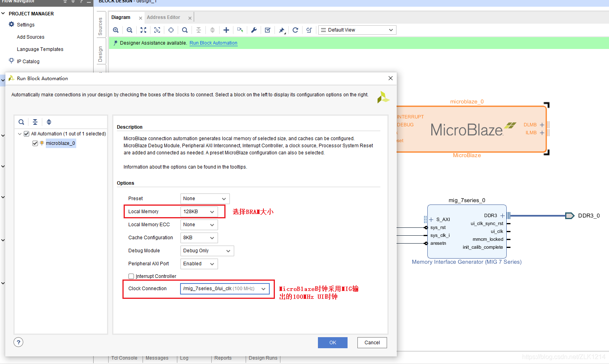Open Local Memory size dropdown
Screen dimensions: 609x364
click(199, 212)
